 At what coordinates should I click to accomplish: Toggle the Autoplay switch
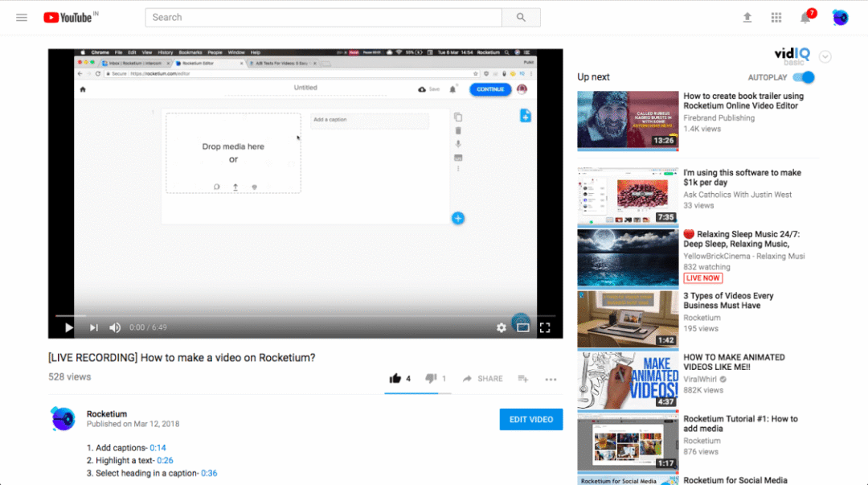[803, 77]
